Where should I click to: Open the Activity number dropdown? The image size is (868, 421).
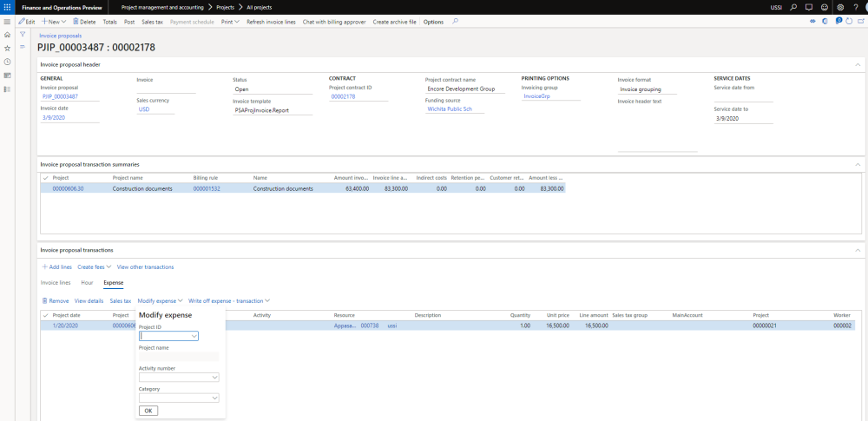[x=214, y=378]
